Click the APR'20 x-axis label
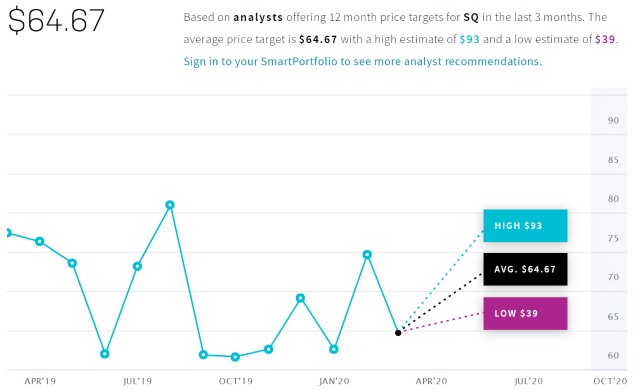 point(431,381)
